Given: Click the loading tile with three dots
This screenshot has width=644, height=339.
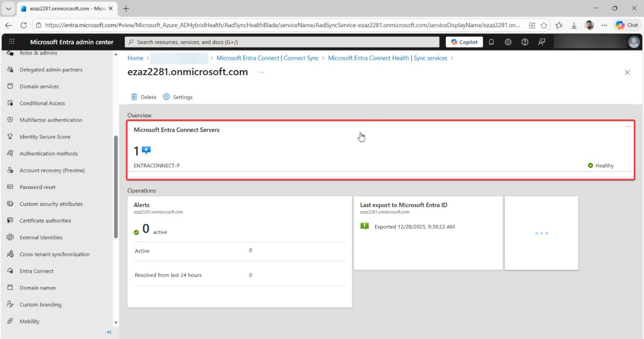Looking at the screenshot, I should (541, 233).
